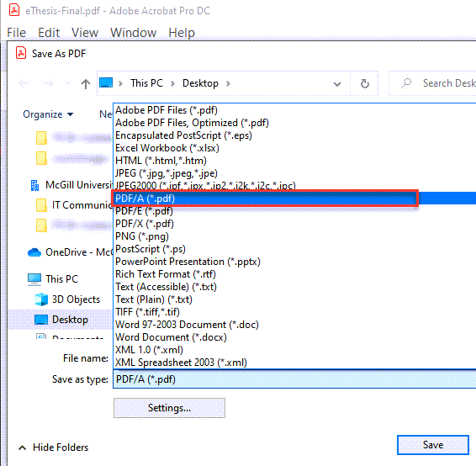The image size is (476, 466).
Task: Click the Save as type combo box
Action: point(294,379)
